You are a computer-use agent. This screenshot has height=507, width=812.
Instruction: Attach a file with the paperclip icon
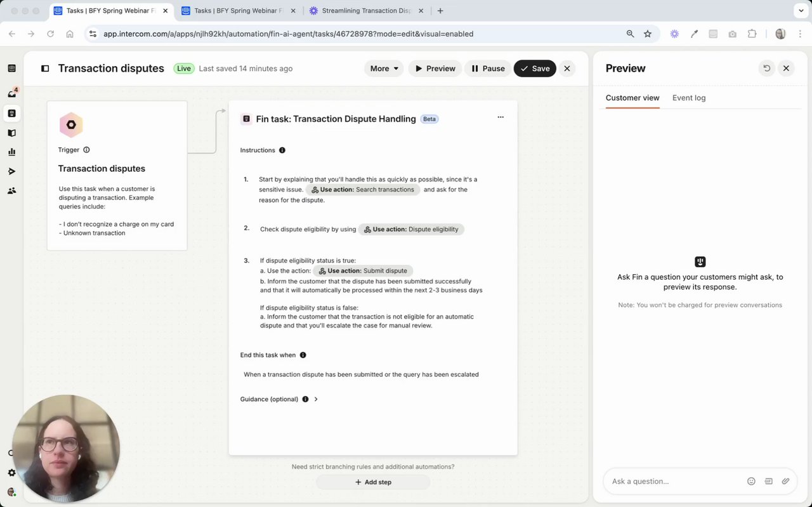[x=785, y=482]
